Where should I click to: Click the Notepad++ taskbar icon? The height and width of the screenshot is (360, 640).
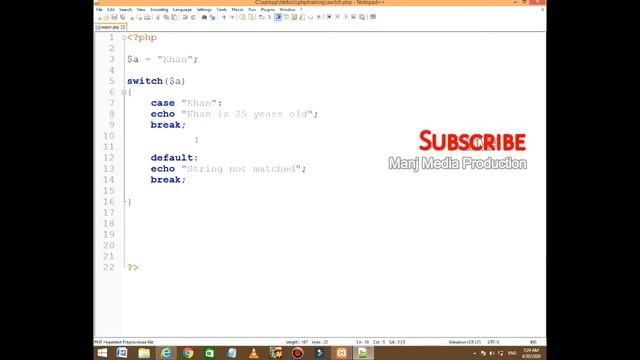pyautogui.click(x=363, y=353)
